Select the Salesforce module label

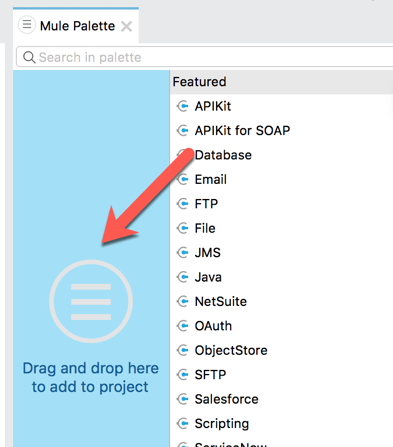[x=226, y=399]
